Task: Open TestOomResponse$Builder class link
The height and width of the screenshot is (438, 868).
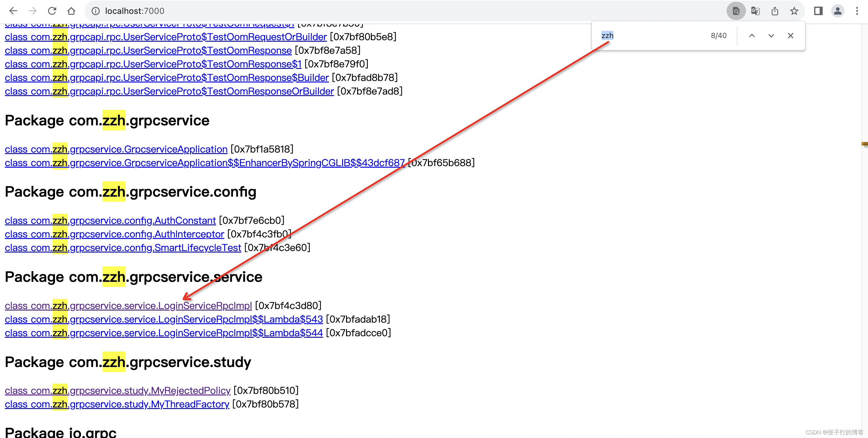Action: (x=167, y=78)
